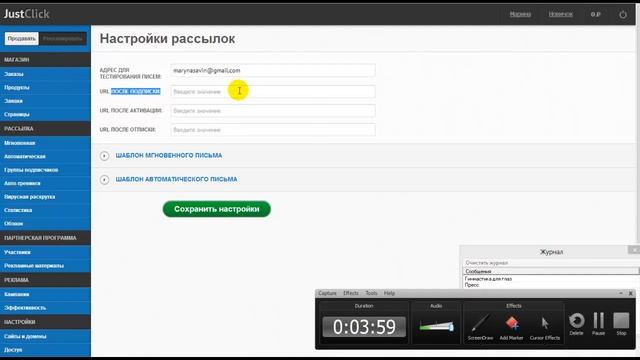Focus the test email address field

pyautogui.click(x=273, y=71)
